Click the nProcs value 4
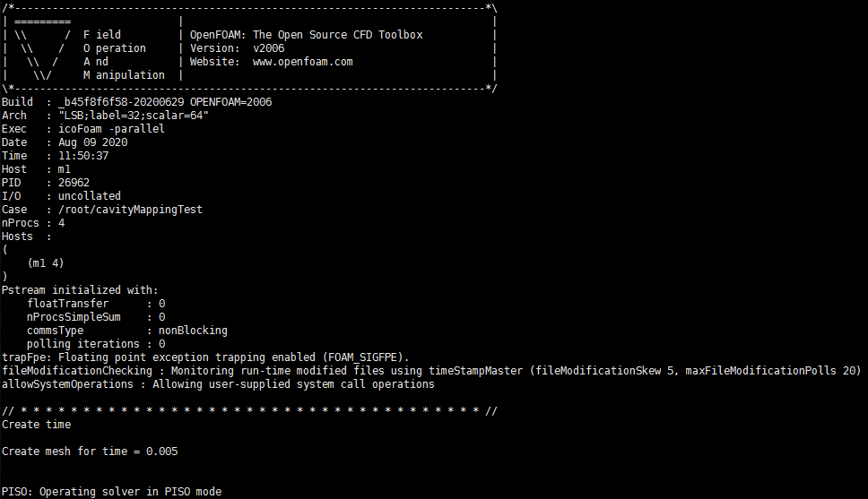This screenshot has width=868, height=499. [x=62, y=223]
